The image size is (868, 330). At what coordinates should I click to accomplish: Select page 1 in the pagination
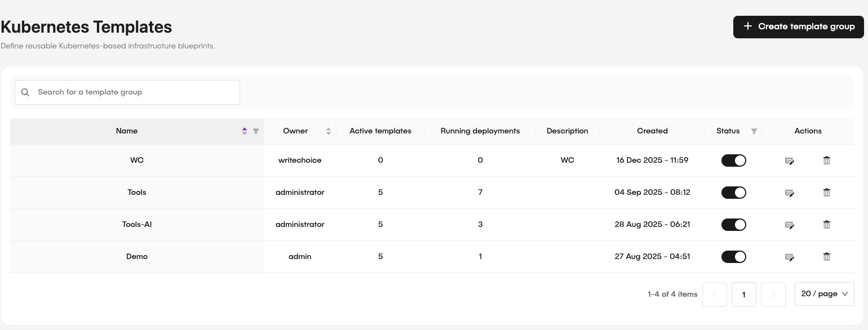pos(744,294)
